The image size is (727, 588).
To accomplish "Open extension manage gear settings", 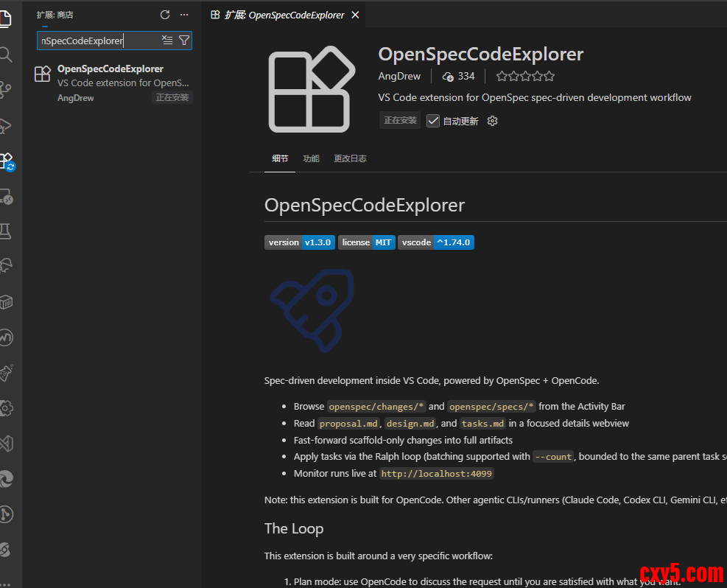I will coord(493,121).
